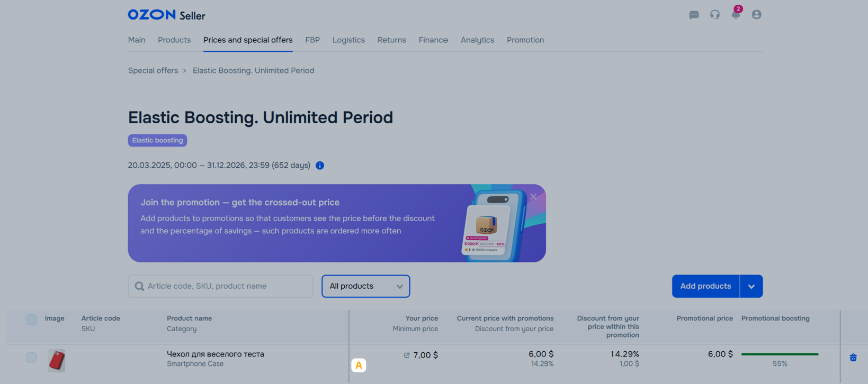Open the chat messages icon
The width and height of the screenshot is (868, 384).
[694, 15]
